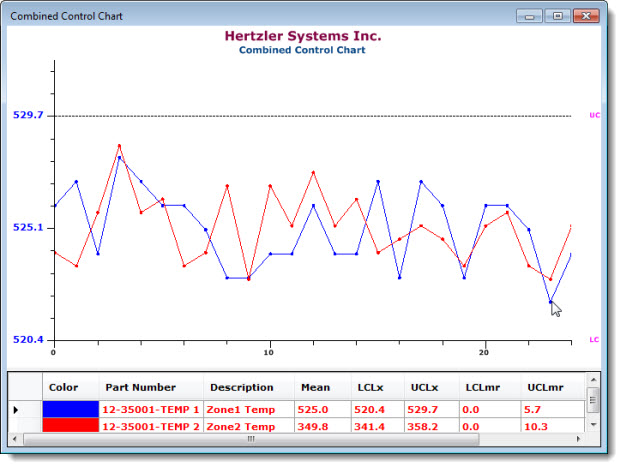Screen dimensions: 623x469
Task: Click the table's scroll up arrow
Action: (593, 381)
